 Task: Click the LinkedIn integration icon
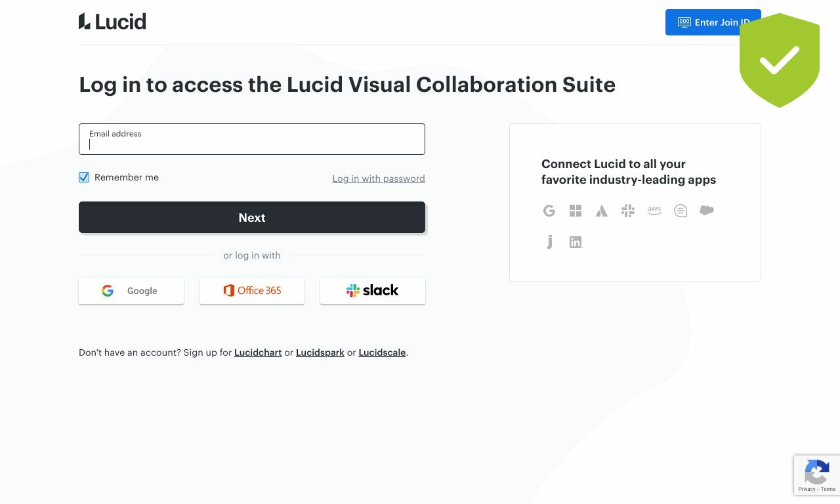click(x=576, y=242)
